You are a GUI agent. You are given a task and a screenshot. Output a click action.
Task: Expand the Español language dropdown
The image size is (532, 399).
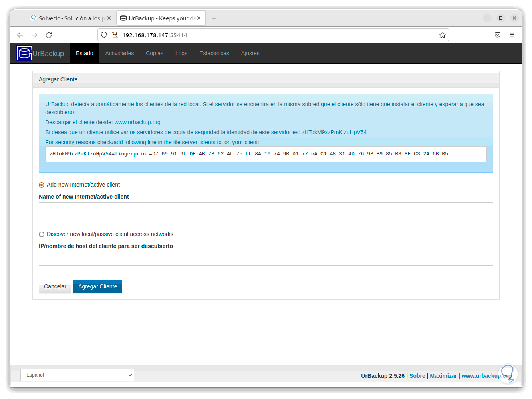(77, 375)
